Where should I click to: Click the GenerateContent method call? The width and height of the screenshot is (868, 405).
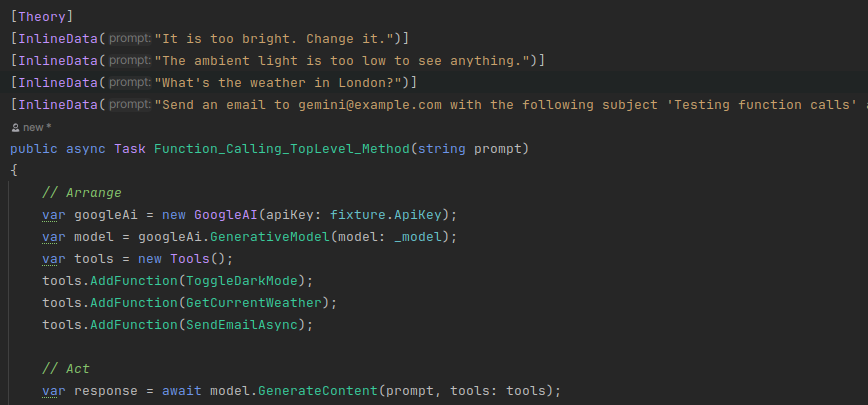pyautogui.click(x=317, y=391)
